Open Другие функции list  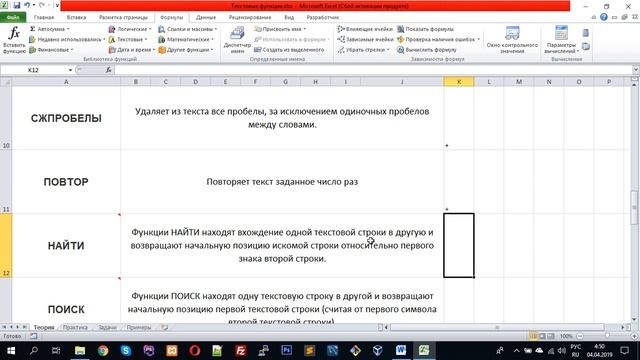pyautogui.click(x=186, y=50)
